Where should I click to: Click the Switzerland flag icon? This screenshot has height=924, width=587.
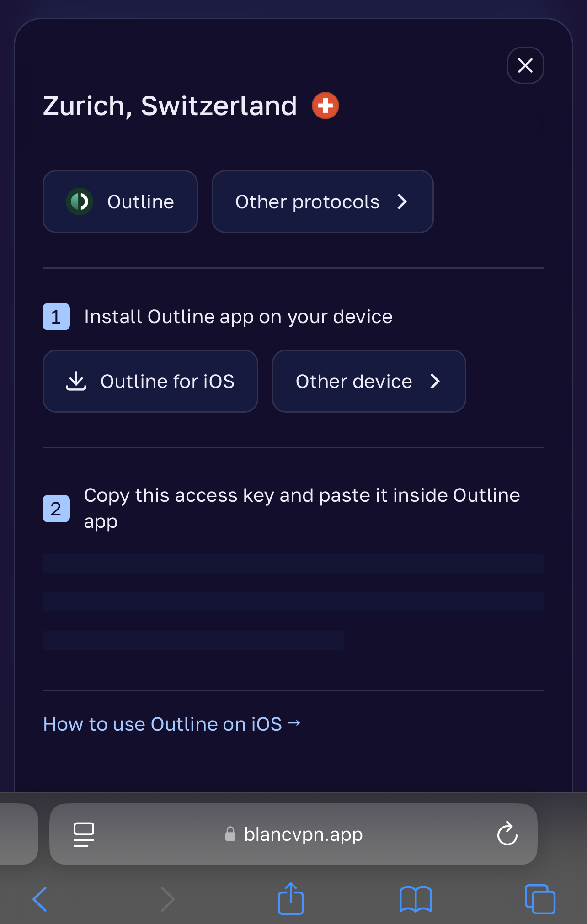coord(326,106)
